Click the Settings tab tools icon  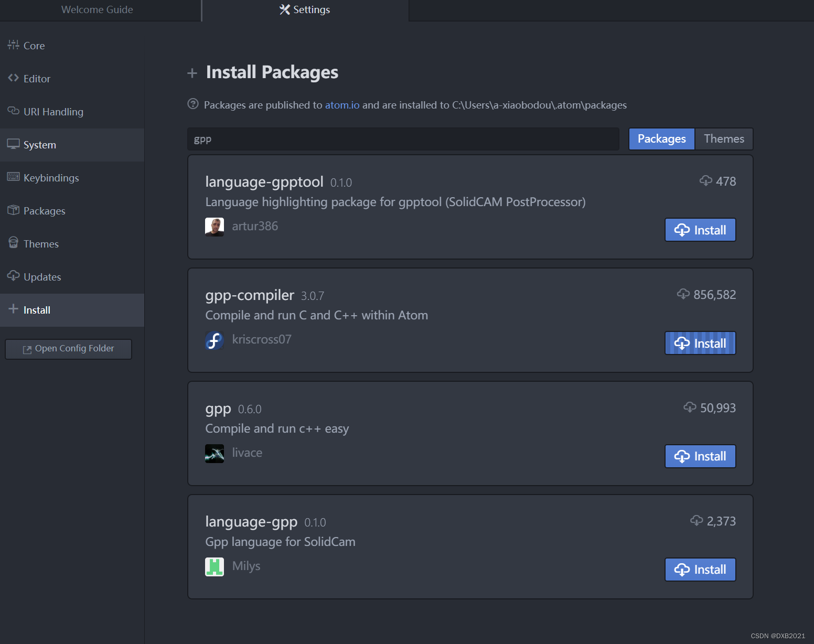(x=285, y=9)
